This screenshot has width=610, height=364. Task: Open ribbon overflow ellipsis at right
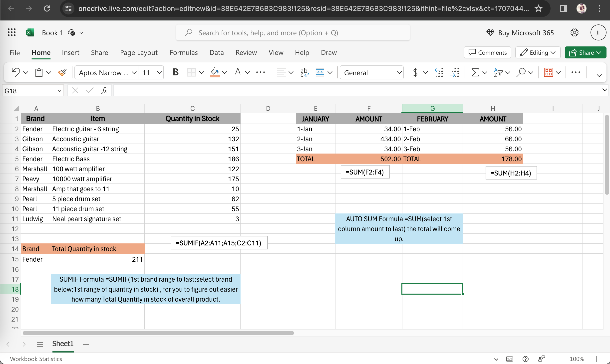tap(576, 72)
